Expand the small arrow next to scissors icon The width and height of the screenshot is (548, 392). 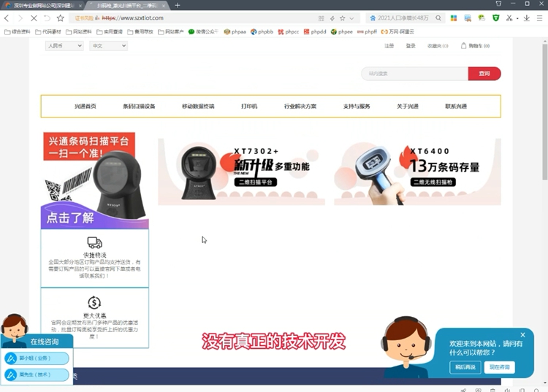tap(517, 18)
